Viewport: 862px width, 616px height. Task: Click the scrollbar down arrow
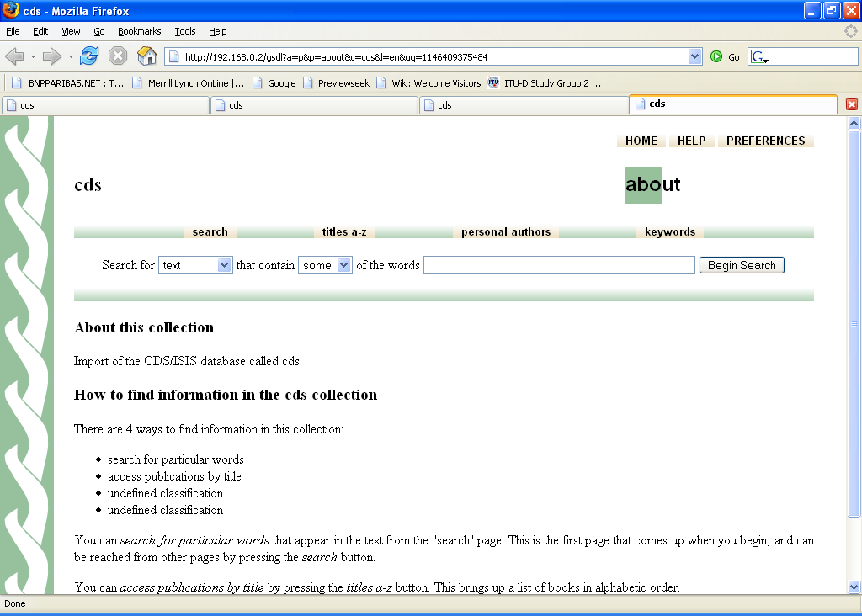pyautogui.click(x=854, y=587)
